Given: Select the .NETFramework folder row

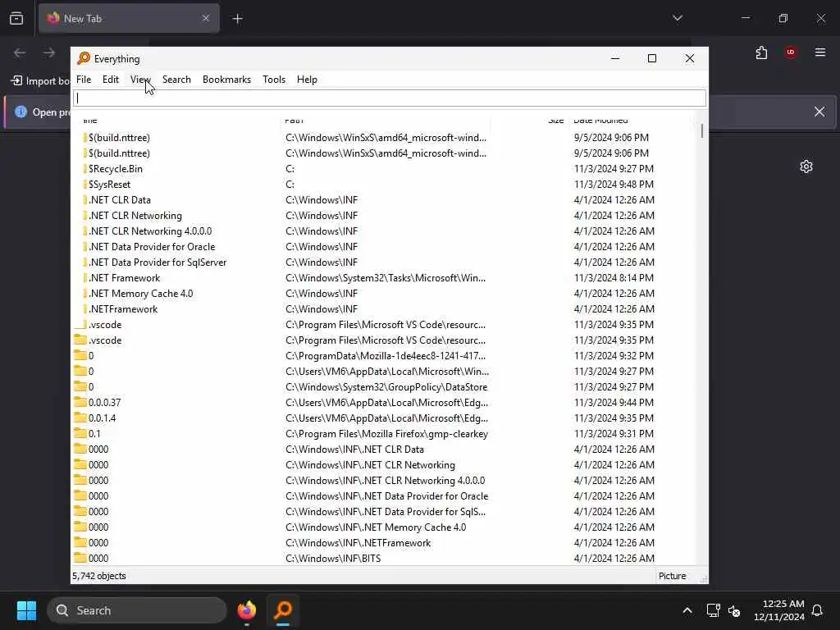Looking at the screenshot, I should pos(382,309).
